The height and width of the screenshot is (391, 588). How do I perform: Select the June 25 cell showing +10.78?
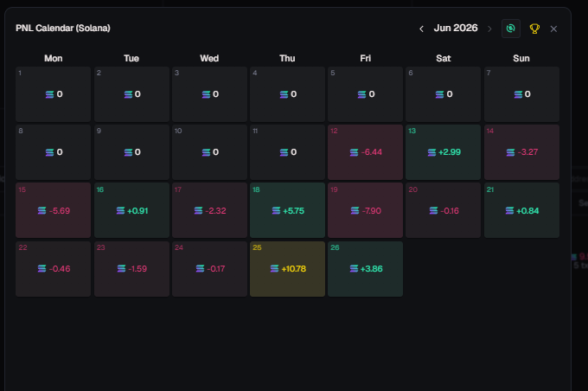pos(288,269)
